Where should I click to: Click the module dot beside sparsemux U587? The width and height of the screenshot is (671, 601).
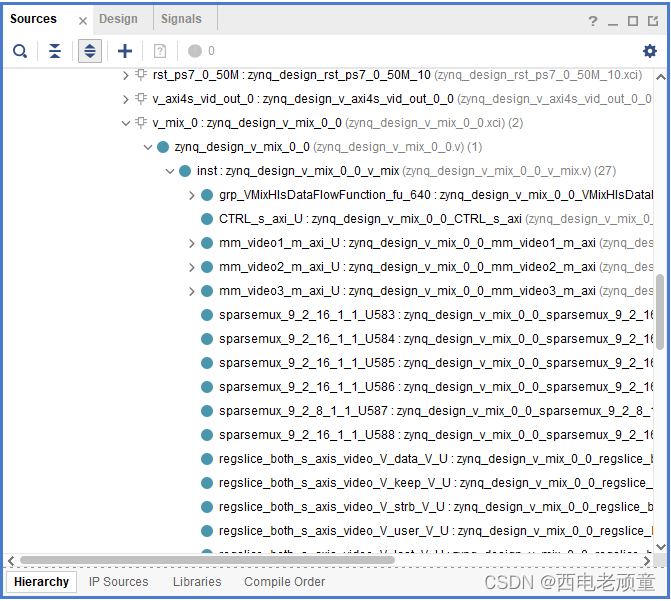click(x=207, y=411)
